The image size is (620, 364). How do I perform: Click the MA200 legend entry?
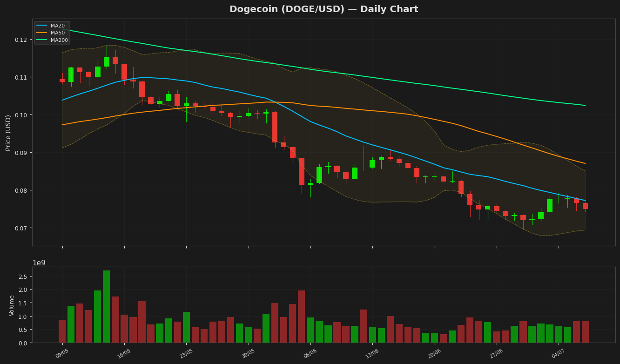54,40
